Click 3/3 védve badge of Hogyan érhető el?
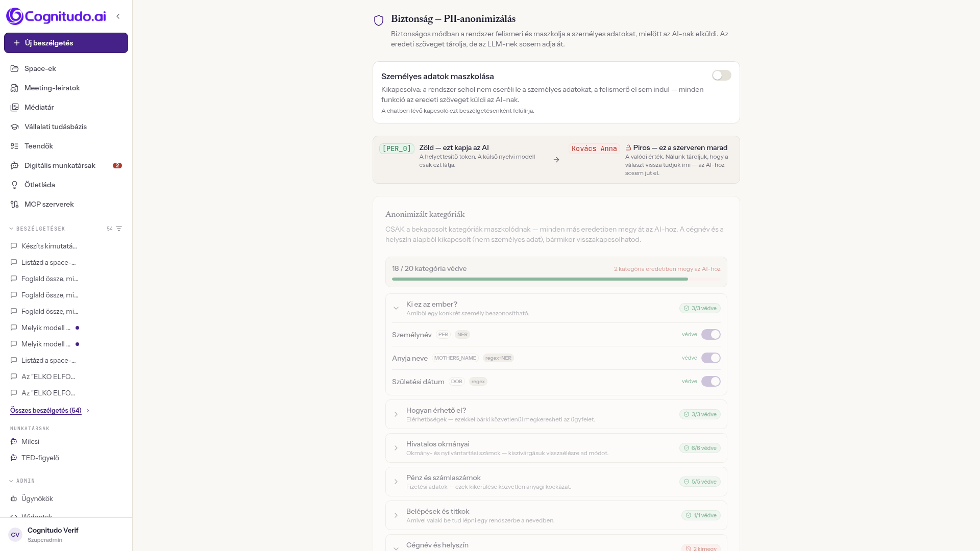980x551 pixels. coord(700,414)
